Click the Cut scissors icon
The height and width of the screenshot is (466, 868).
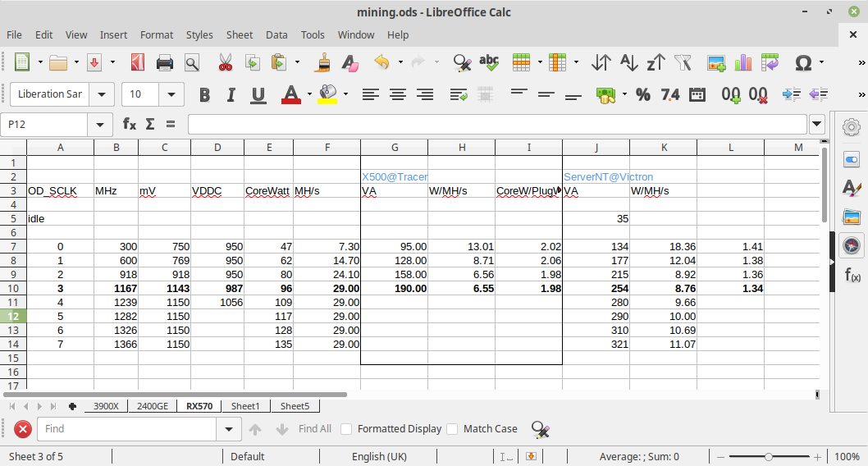225,62
